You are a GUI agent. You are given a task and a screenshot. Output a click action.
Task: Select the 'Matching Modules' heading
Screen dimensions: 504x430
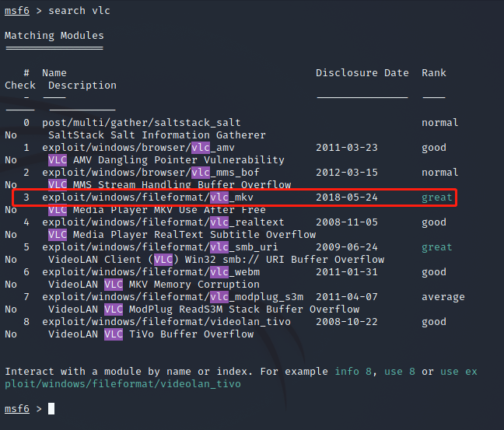[54, 36]
